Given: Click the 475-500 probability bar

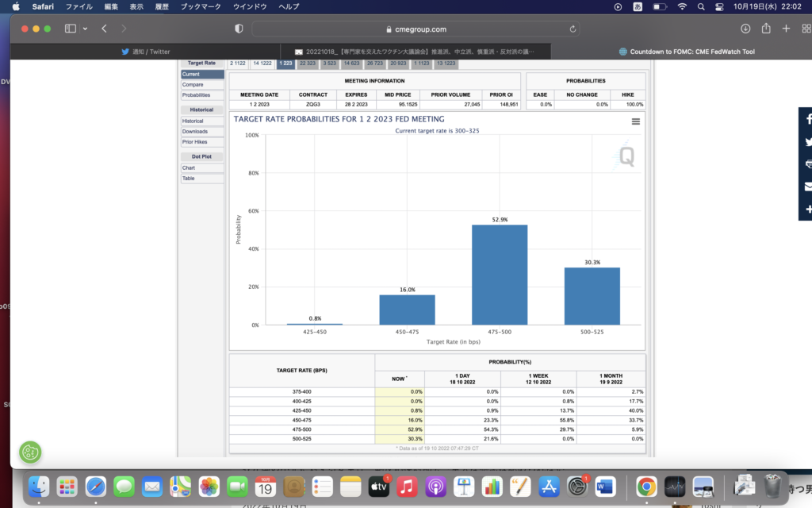Looking at the screenshot, I should pyautogui.click(x=500, y=275).
